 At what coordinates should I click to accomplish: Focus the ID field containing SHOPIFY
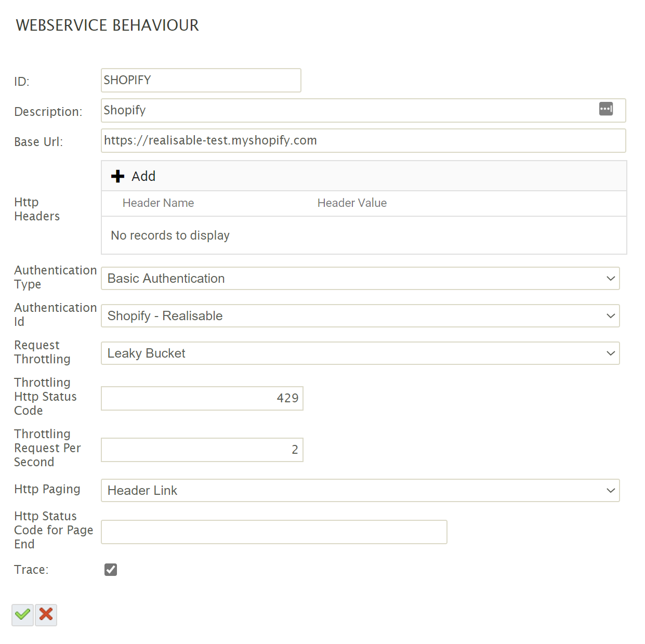point(201,81)
